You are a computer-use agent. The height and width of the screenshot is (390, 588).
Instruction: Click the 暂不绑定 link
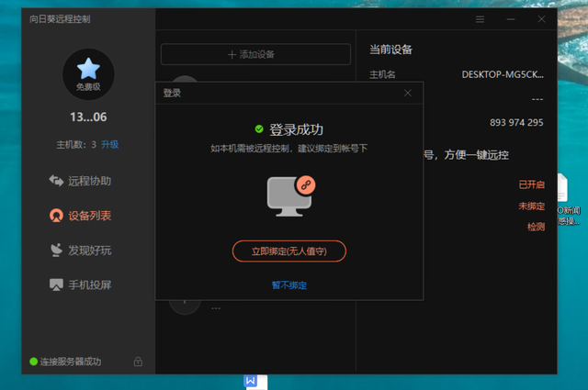pyautogui.click(x=289, y=285)
